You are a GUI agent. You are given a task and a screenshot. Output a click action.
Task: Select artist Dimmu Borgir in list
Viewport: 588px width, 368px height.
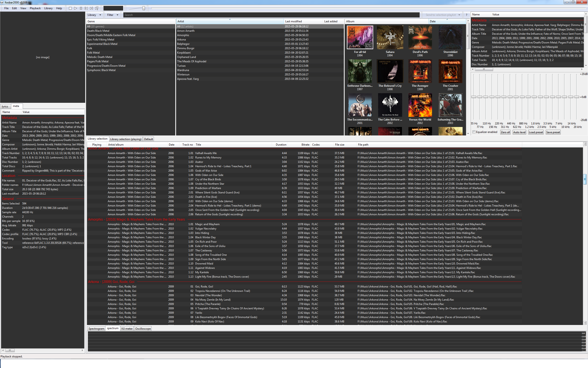tap(260, 48)
